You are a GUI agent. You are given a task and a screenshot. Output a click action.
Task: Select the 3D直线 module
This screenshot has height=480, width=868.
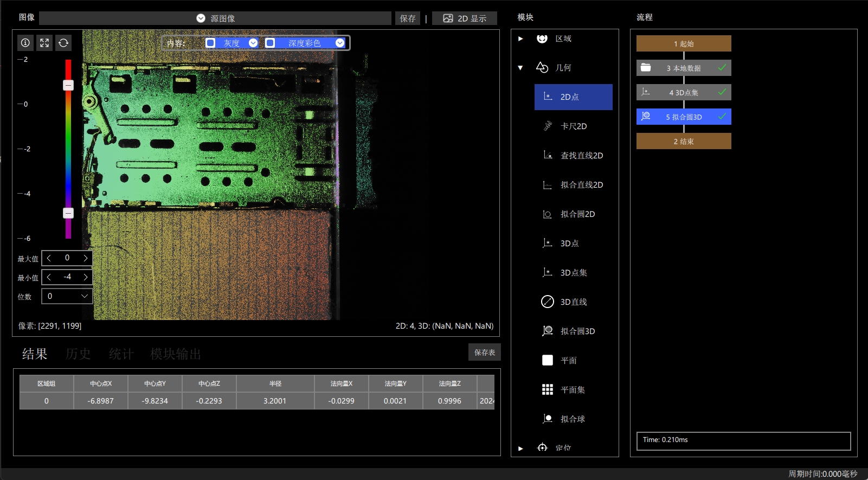click(x=574, y=302)
